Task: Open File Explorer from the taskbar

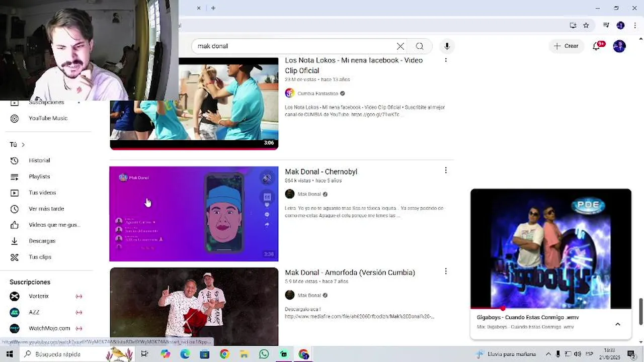Action: click(x=244, y=354)
